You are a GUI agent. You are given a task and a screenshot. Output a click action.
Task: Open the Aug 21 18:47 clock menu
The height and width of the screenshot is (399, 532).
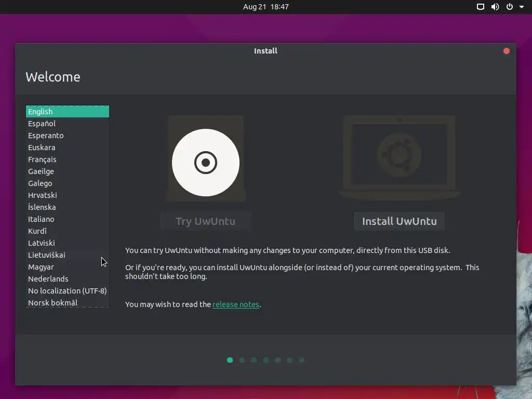tap(265, 7)
